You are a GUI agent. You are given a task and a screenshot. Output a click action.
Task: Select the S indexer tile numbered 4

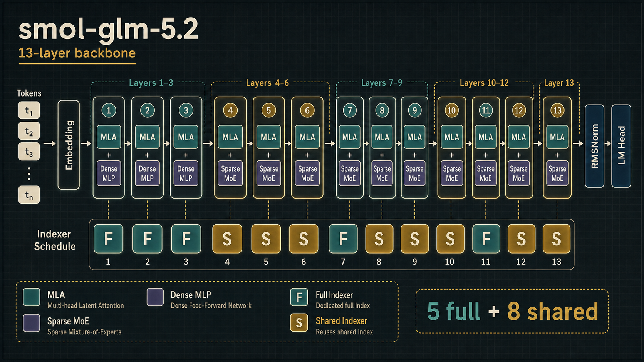[227, 239]
